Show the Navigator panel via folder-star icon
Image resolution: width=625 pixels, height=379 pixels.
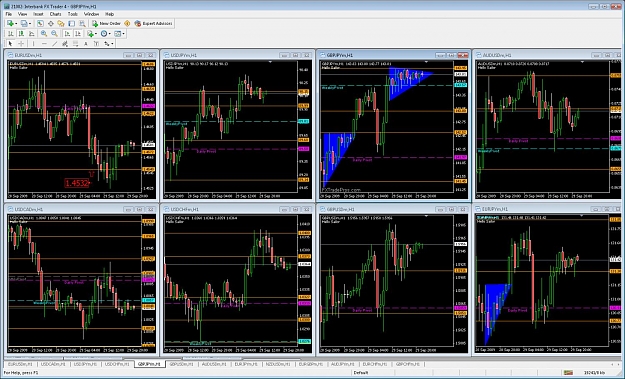pos(61,24)
